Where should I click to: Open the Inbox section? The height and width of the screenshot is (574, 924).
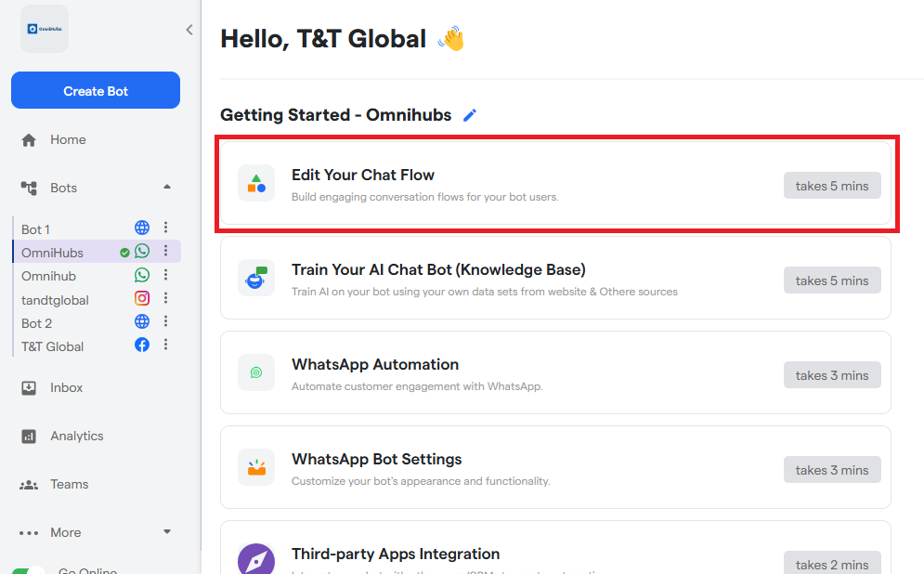(66, 387)
